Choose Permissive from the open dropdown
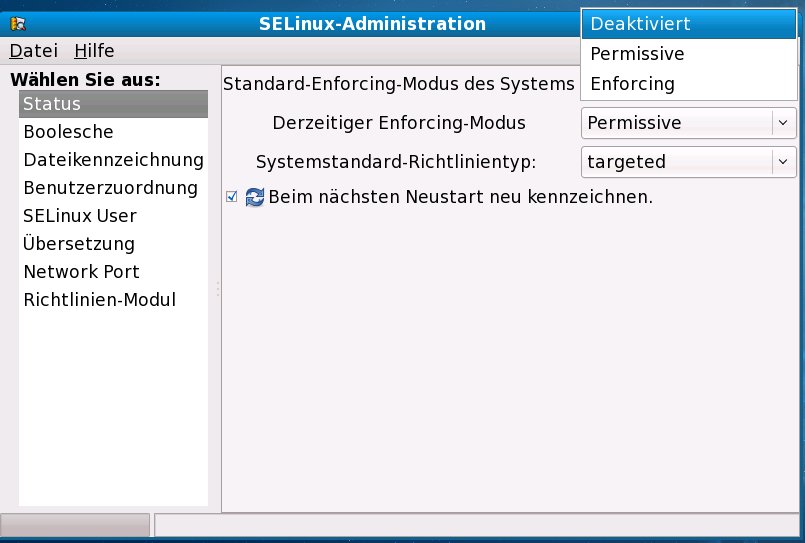This screenshot has height=543, width=805. [x=637, y=54]
